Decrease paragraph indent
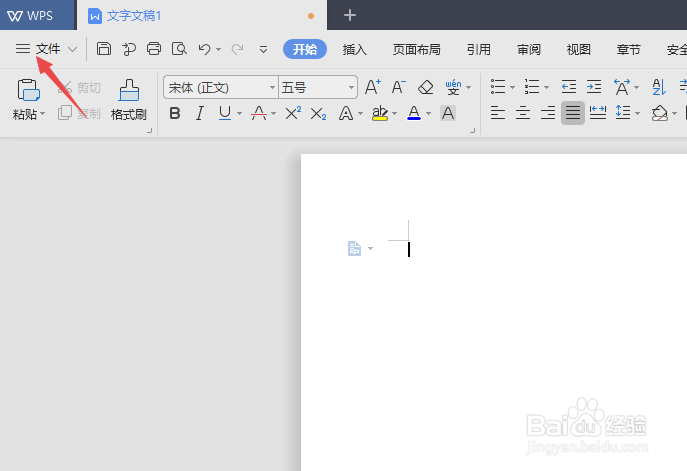The image size is (687, 471). click(569, 87)
